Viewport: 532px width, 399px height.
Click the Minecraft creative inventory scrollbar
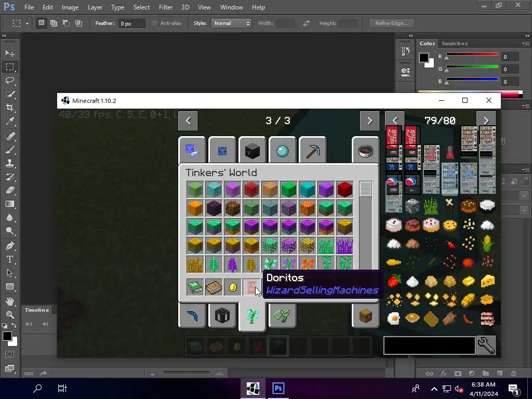365,189
